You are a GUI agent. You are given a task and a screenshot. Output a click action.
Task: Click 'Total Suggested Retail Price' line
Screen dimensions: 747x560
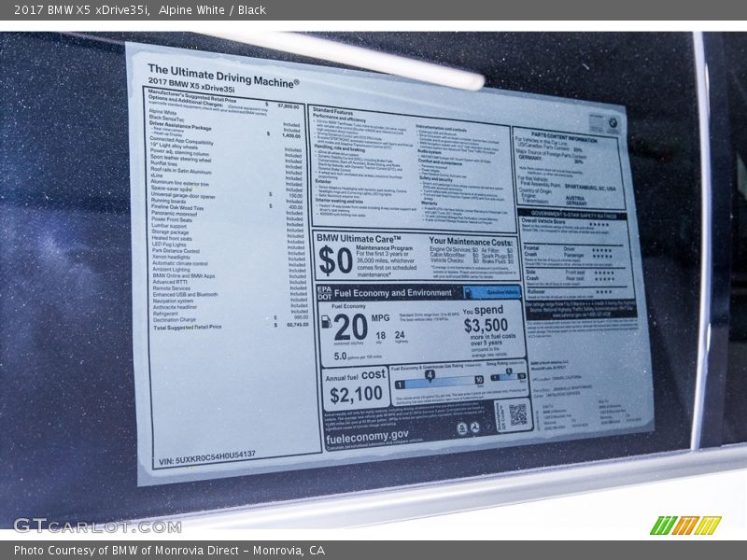coord(188,328)
